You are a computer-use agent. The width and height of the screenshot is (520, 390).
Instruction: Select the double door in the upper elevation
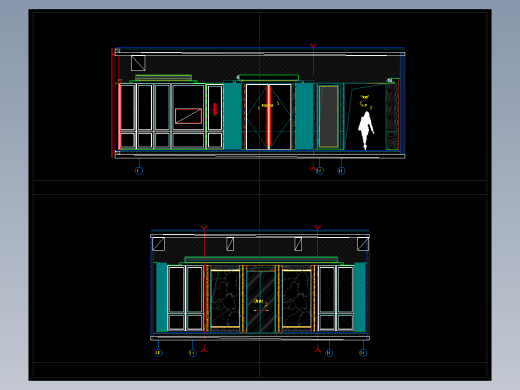click(268, 117)
